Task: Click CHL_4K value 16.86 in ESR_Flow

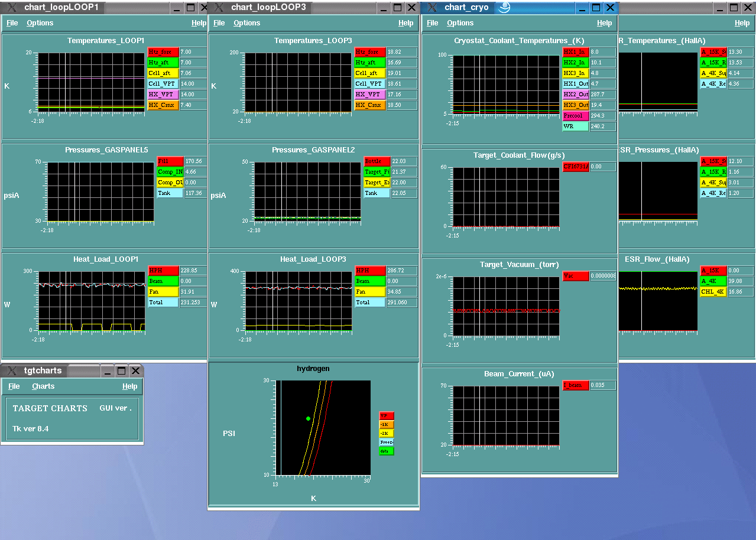Action: coord(741,292)
